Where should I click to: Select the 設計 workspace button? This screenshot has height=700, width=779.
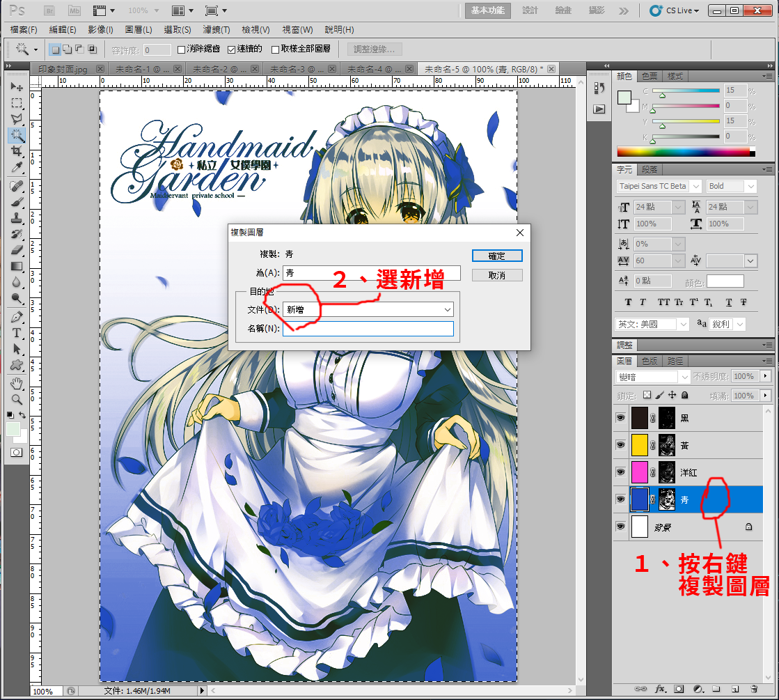click(x=530, y=10)
